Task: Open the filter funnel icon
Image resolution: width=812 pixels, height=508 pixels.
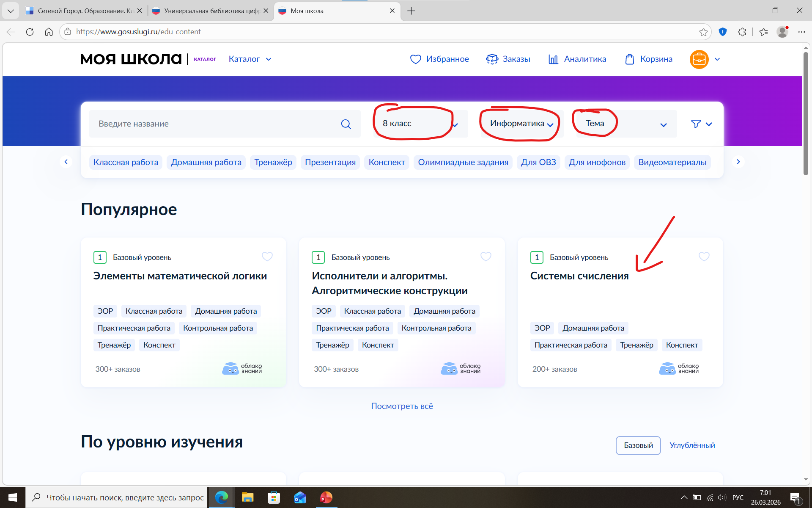Action: pyautogui.click(x=696, y=124)
